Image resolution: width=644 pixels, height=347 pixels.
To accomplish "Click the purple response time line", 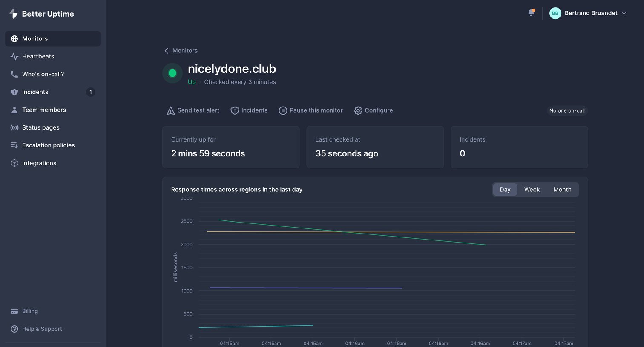I will point(306,288).
